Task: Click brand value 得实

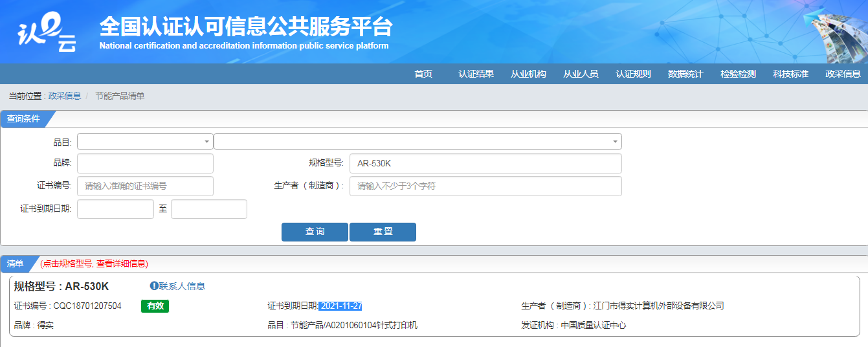Action: point(45,325)
